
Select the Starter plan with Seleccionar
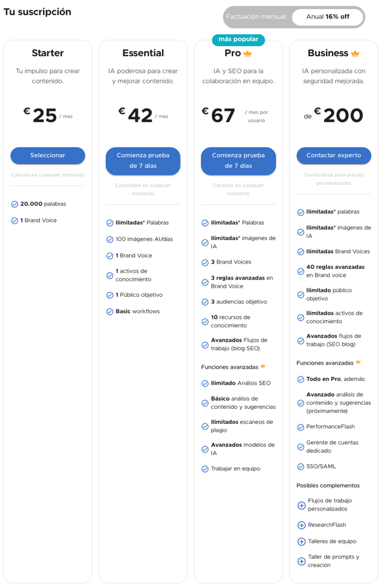click(x=48, y=155)
